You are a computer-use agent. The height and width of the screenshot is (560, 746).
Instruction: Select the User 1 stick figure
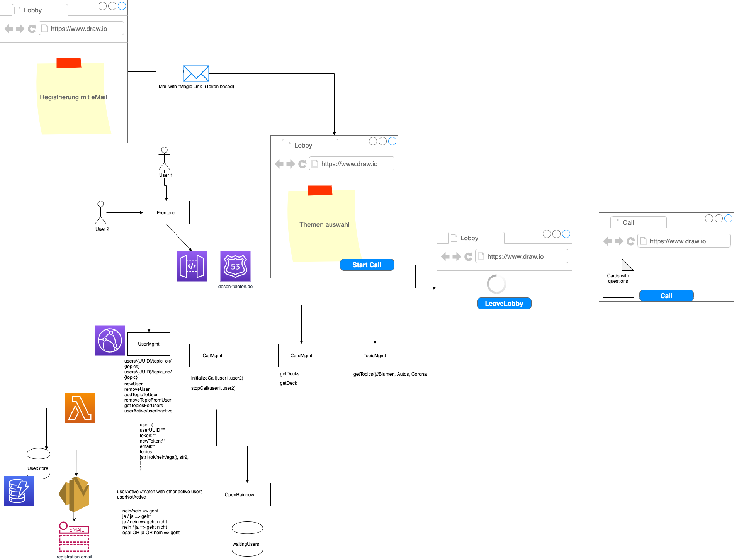[x=165, y=159]
